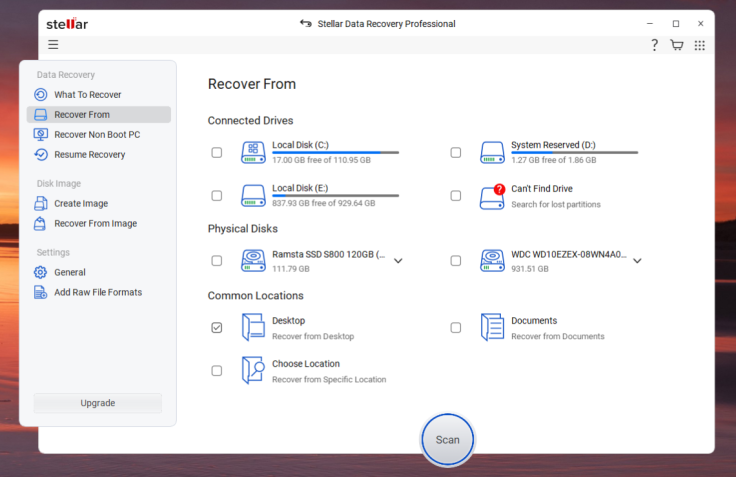Click the apps grid icon
Screen dimensions: 736x477
(x=699, y=45)
